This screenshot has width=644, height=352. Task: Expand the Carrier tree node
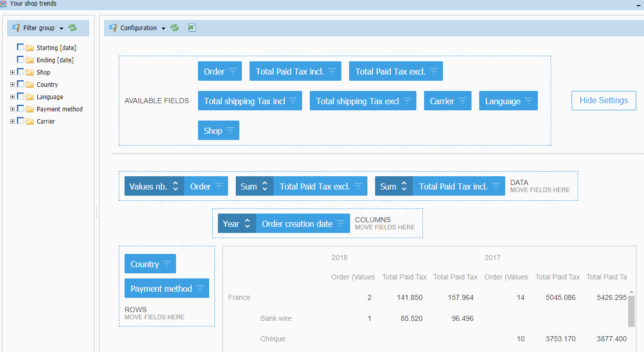12,121
